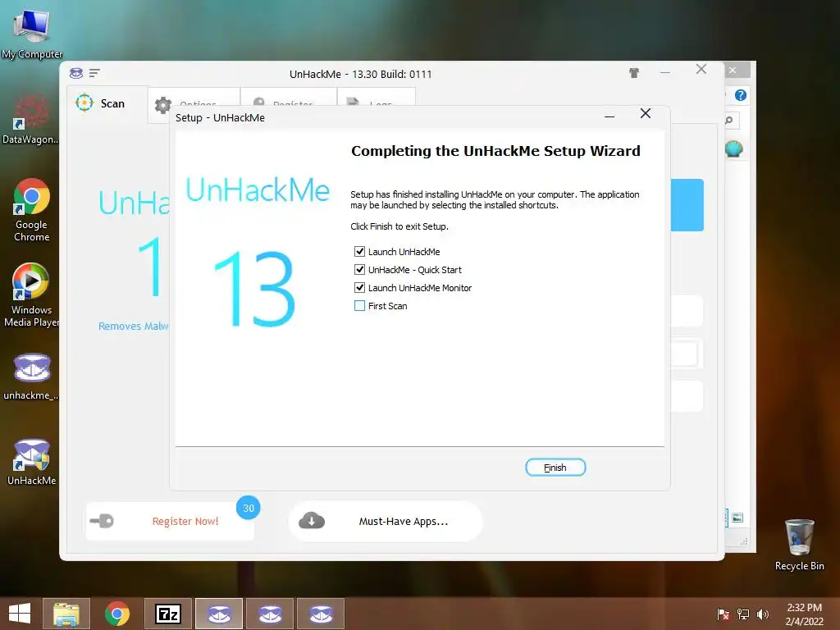840x630 pixels.
Task: Open File Explorer from taskbar
Action: [x=66, y=614]
